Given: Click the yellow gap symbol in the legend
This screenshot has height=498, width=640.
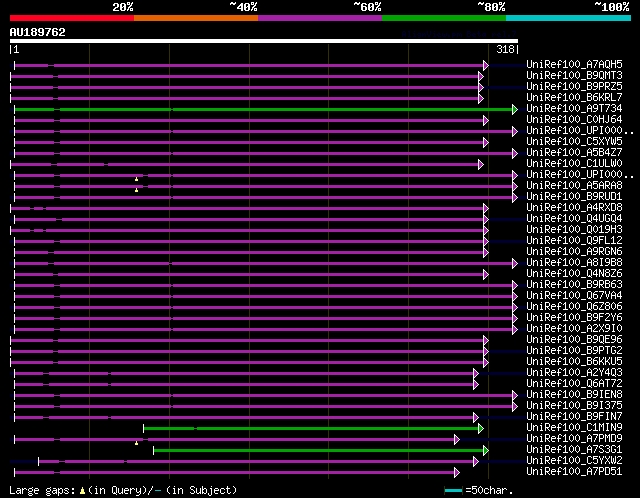Looking at the screenshot, I should click(82, 490).
